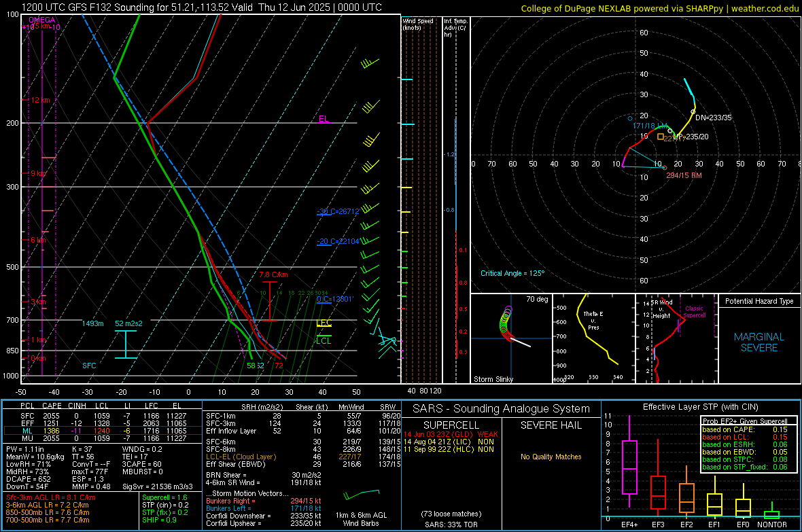Screen dimensions: 802x532
Task: Click the red 7.8 C/km lapse rate label
Action: tap(273, 275)
